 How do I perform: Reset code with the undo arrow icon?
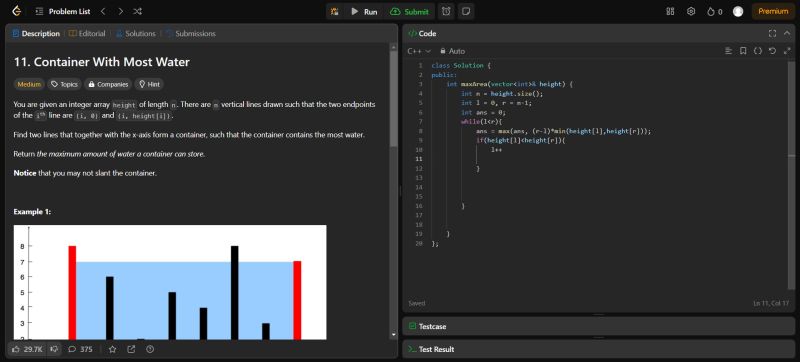(772, 51)
